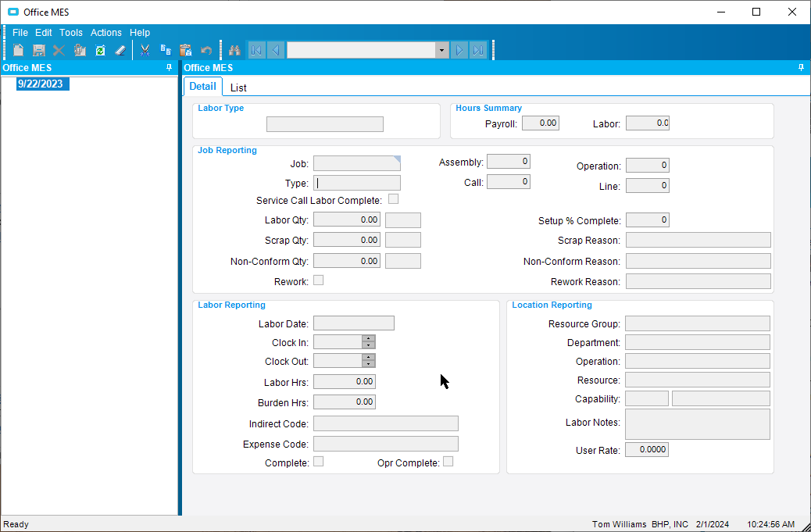Screen dimensions: 811x532
Task: Open the toolbar navigation dropdown arrow
Action: (441, 50)
